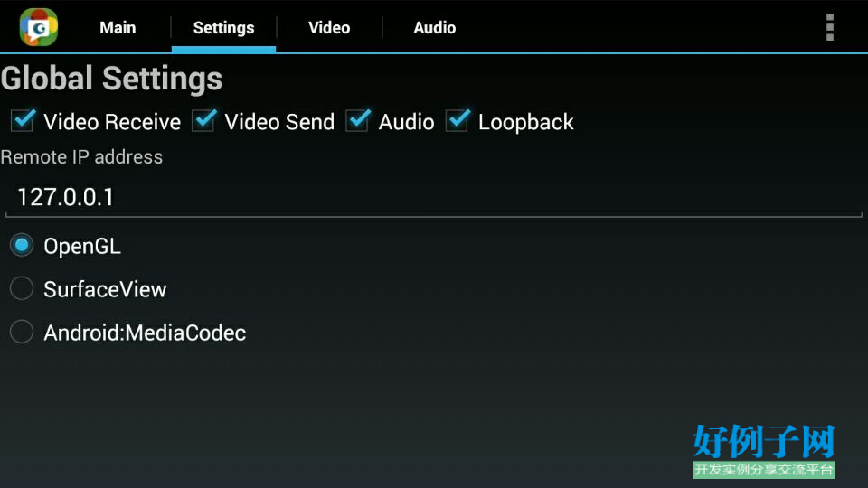Uncheck the Video Receive checkbox
The image size is (868, 488).
click(x=24, y=120)
